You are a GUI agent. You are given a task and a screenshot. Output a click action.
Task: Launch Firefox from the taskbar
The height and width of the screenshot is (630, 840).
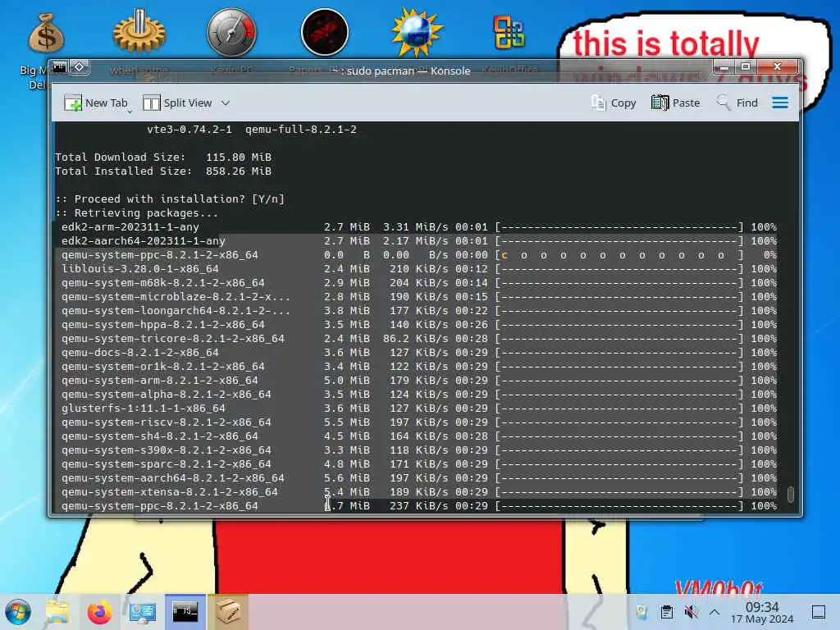coord(99,612)
